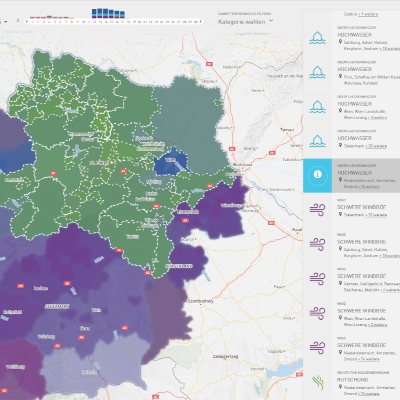Screen dimensions: 400x400
Task: Click wind icon for Steiermark Schwere Windböe
Action: click(317, 210)
